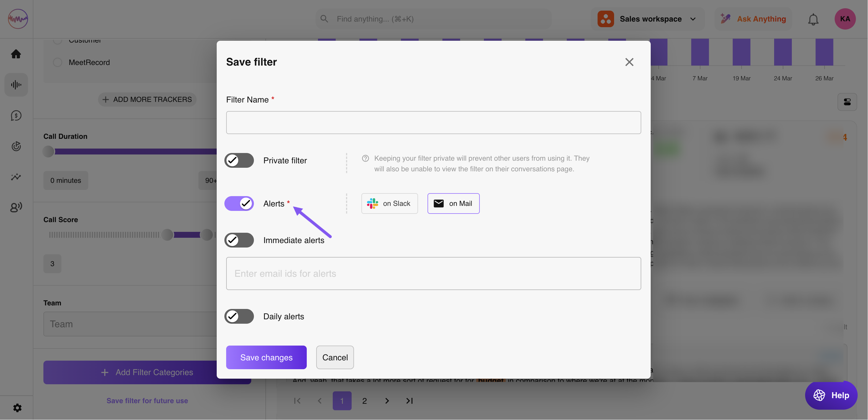The height and width of the screenshot is (420, 868).
Task: Click the voice coaching sidebar icon
Action: [16, 207]
